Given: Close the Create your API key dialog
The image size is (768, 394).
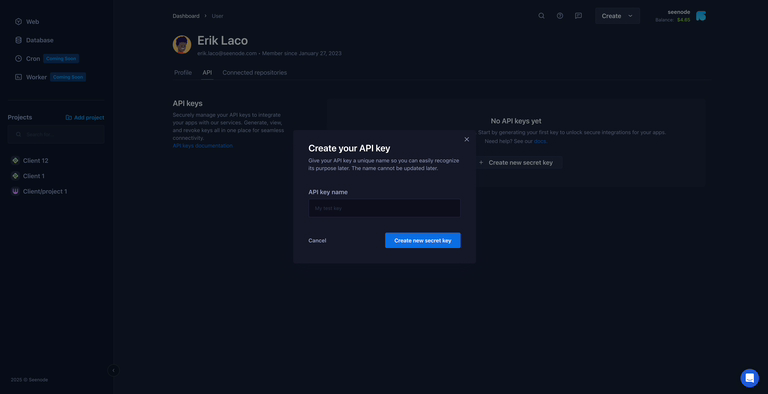Looking at the screenshot, I should pos(466,139).
